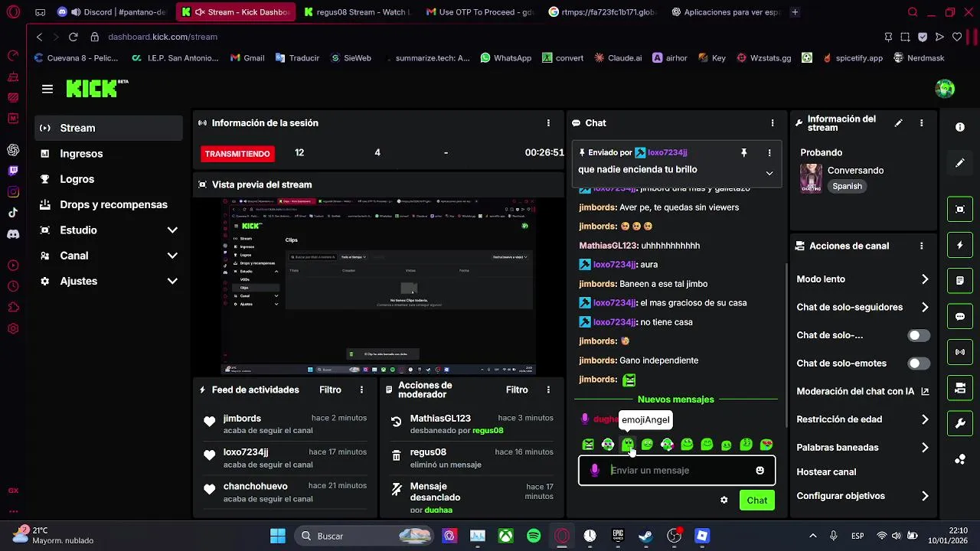Open the account avatar at top right
The image size is (980, 551).
946,89
